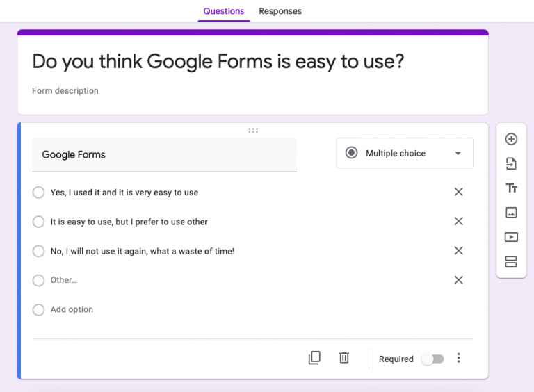Click the Add video icon

click(x=511, y=237)
